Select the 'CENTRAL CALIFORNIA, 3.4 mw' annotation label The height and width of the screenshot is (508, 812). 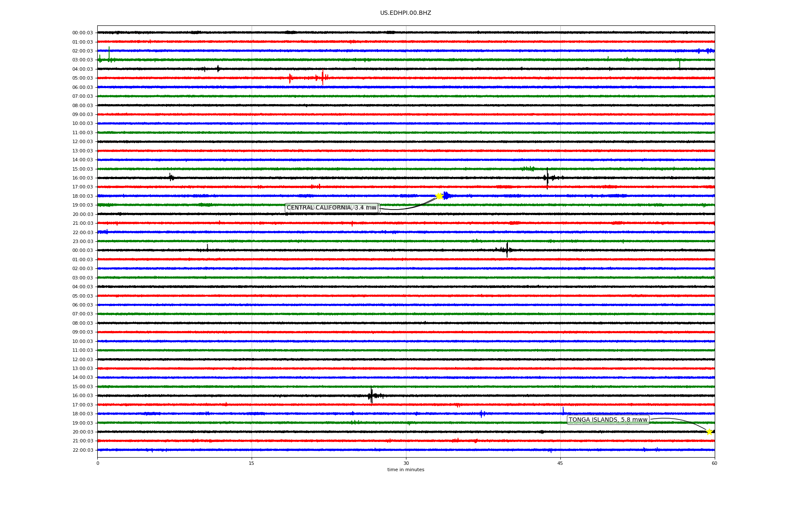click(x=332, y=208)
